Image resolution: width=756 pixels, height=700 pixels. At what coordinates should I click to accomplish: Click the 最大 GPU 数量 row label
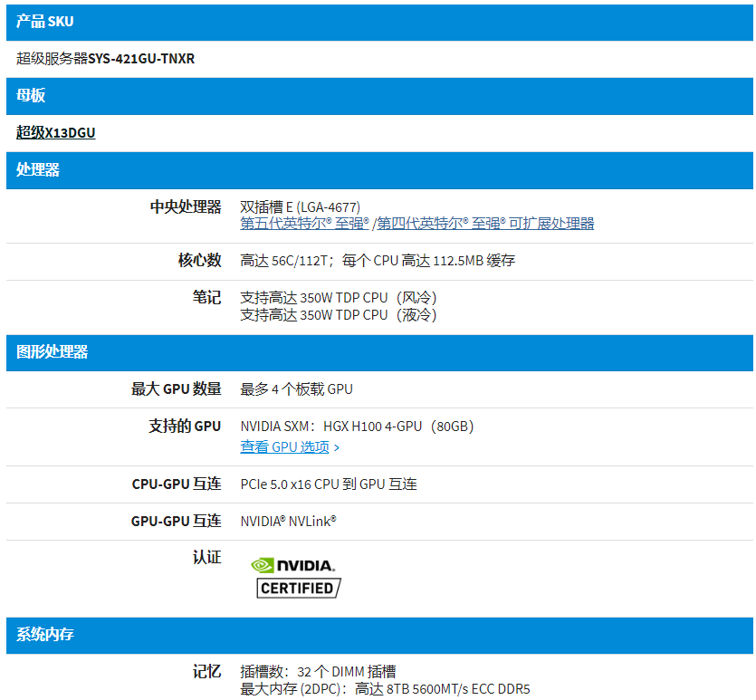coord(176,389)
